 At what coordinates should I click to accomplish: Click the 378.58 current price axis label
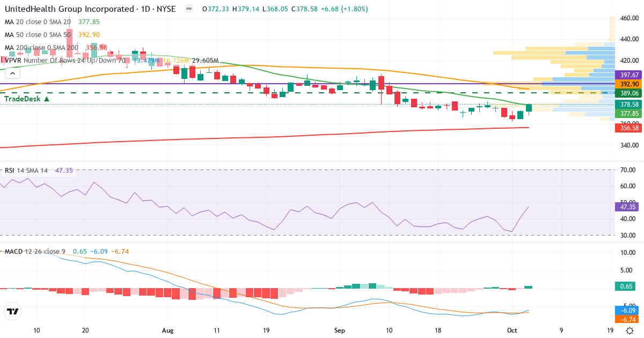[629, 104]
